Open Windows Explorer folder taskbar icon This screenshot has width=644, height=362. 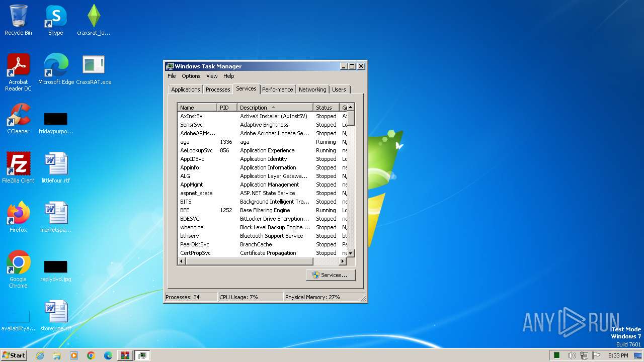click(57, 355)
